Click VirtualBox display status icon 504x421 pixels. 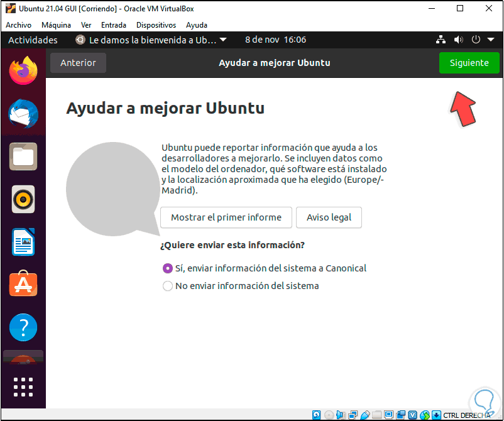tap(388, 415)
